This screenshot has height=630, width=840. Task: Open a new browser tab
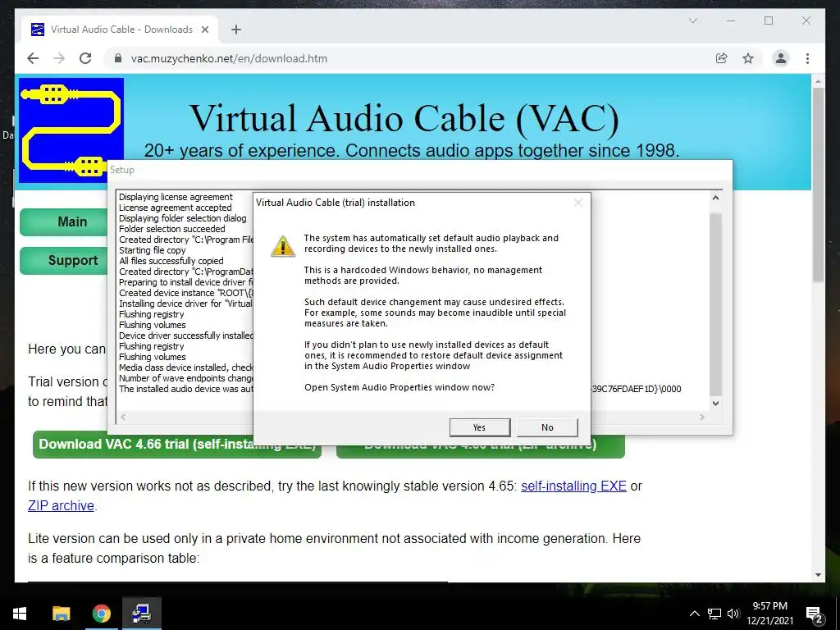click(x=235, y=30)
